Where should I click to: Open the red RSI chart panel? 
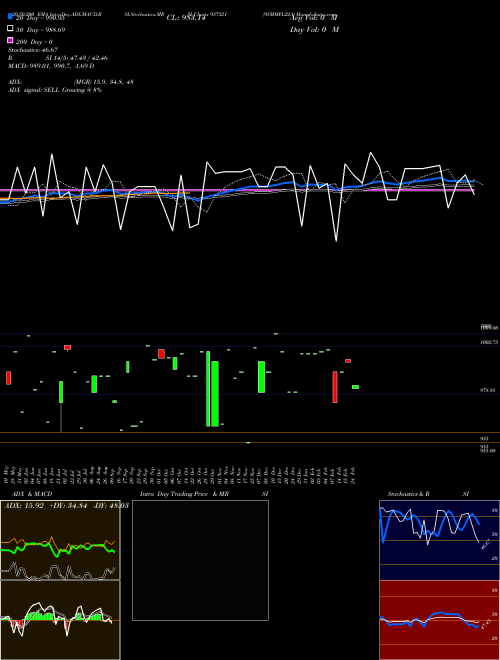(x=439, y=620)
